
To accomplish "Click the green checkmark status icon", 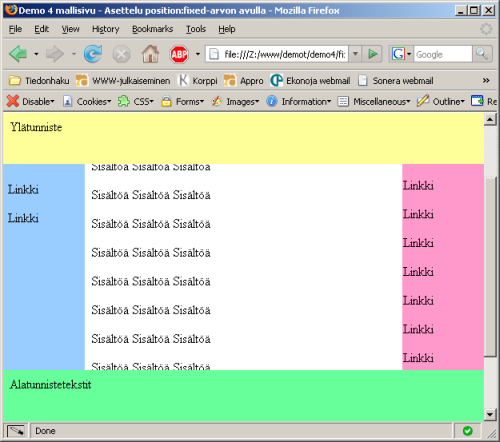I will point(467,431).
